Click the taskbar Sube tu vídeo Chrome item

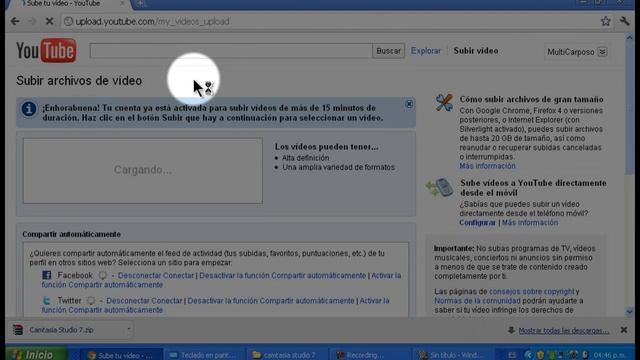click(x=121, y=355)
